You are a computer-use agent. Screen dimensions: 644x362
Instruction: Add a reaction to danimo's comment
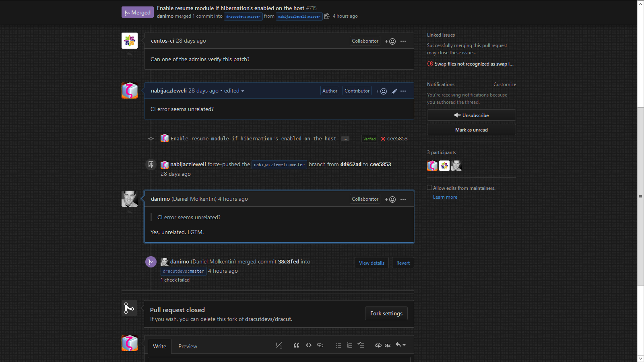click(x=390, y=200)
